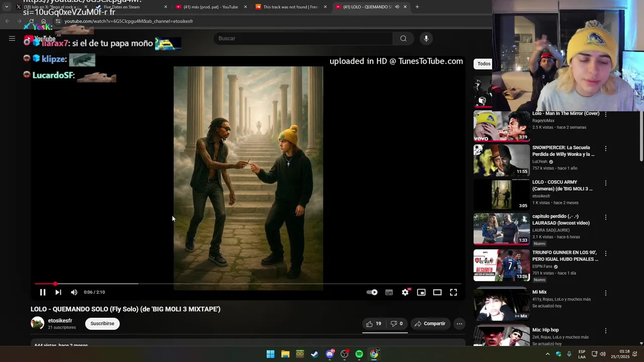This screenshot has height=362, width=644.
Task: Open Lolo - Man In The Mirror thumbnail
Action: [501, 126]
